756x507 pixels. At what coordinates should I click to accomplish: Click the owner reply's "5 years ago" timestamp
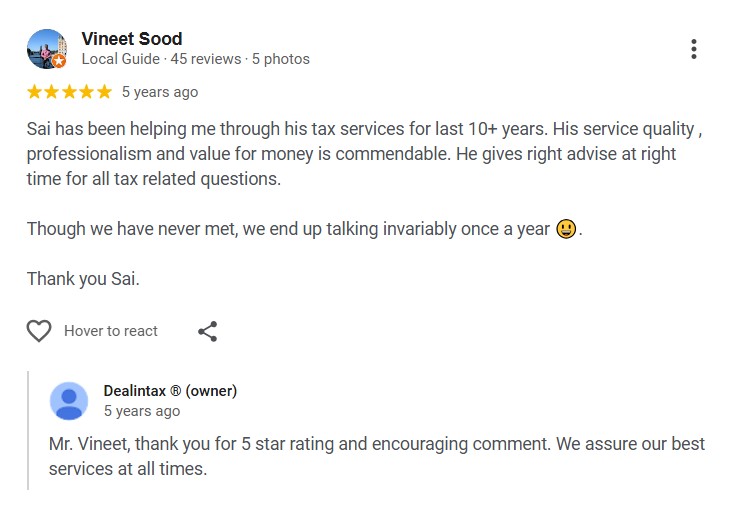[x=142, y=411]
